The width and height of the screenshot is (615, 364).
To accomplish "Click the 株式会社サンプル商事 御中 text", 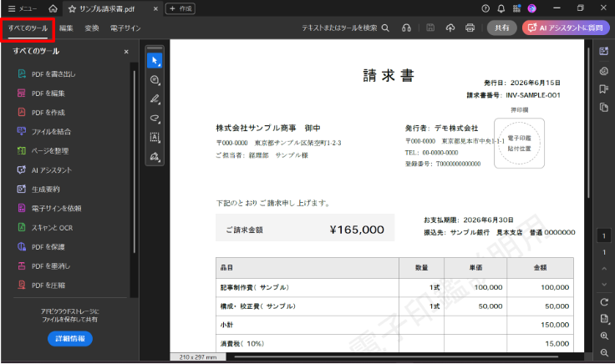I will coord(268,128).
